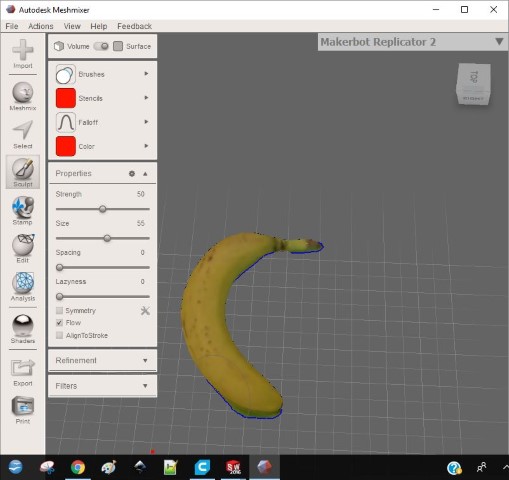
Task: Open the paint palette taskbar app
Action: coord(109,467)
